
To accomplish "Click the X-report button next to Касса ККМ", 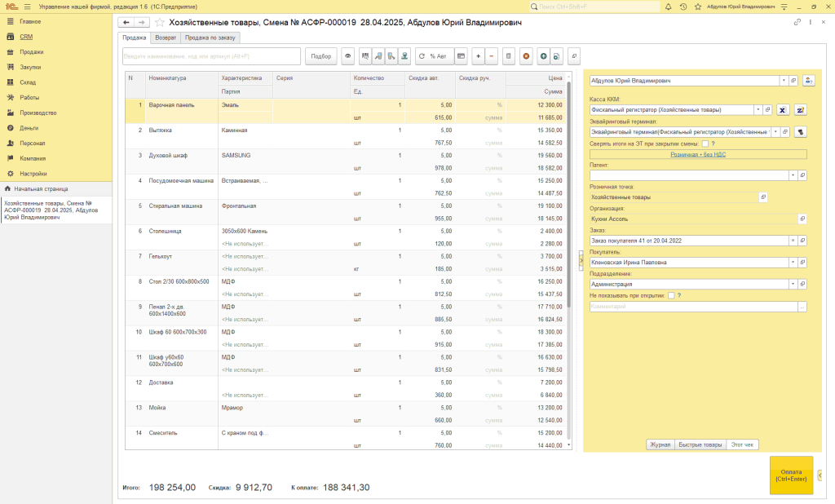I will pyautogui.click(x=783, y=109).
